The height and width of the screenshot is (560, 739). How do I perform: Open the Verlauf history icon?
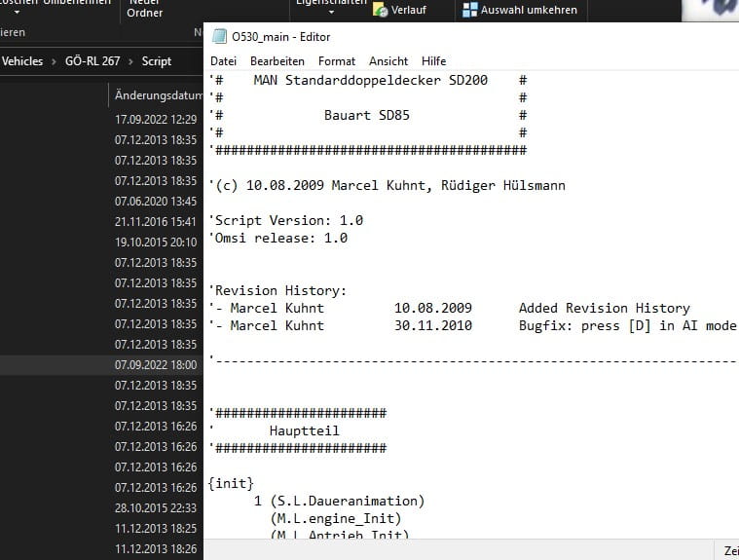coord(381,10)
